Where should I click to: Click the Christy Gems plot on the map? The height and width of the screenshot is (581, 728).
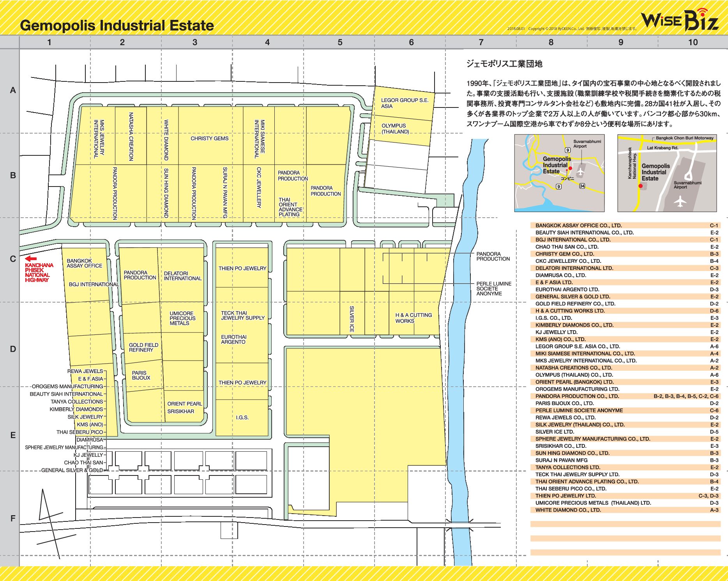pos(210,138)
